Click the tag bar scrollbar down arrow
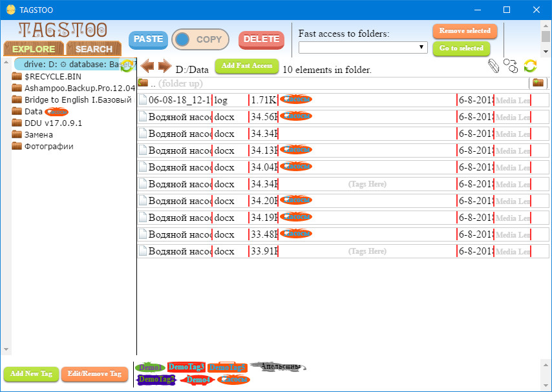 546,385
